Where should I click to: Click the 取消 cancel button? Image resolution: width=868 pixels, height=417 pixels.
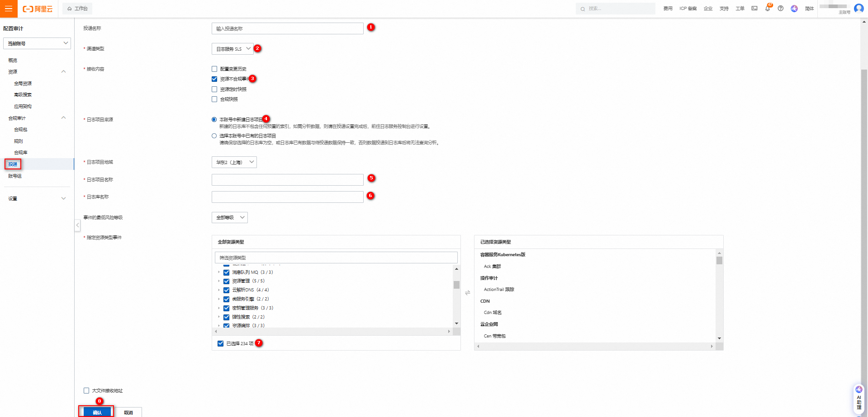[128, 412]
